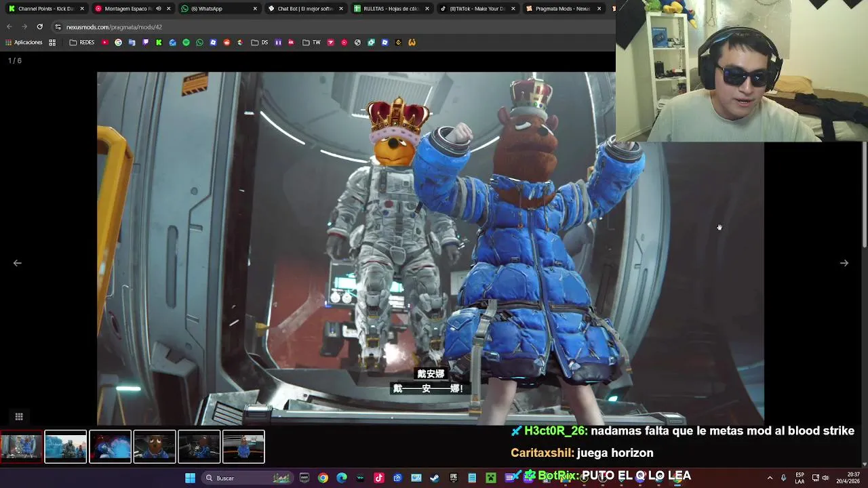Open the Reddit bookmark icon
Screen dimensions: 868x488
(x=226, y=42)
